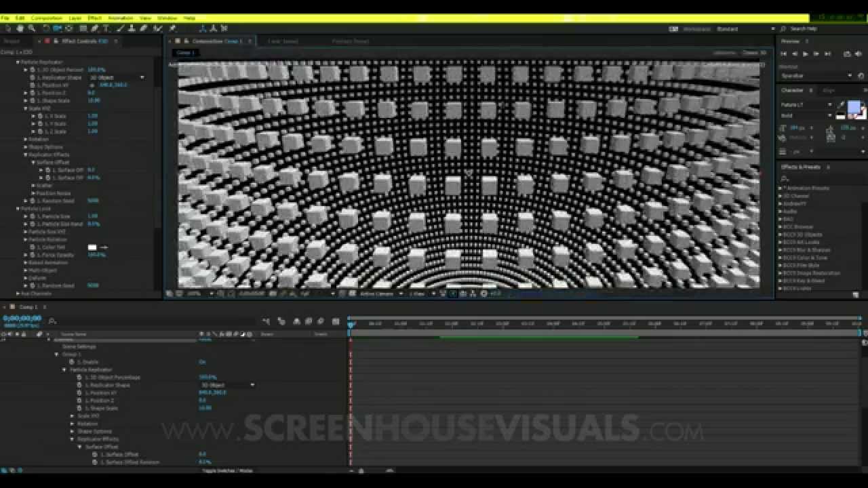The image size is (868, 488).
Task: Select the Pan Behind anchor tool
Action: [x=68, y=28]
